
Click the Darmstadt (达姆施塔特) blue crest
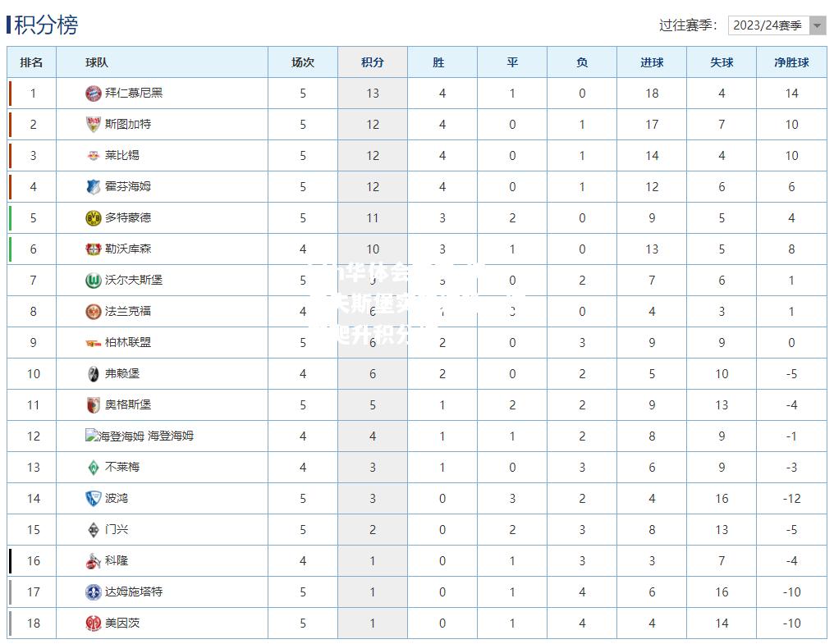[x=93, y=591]
